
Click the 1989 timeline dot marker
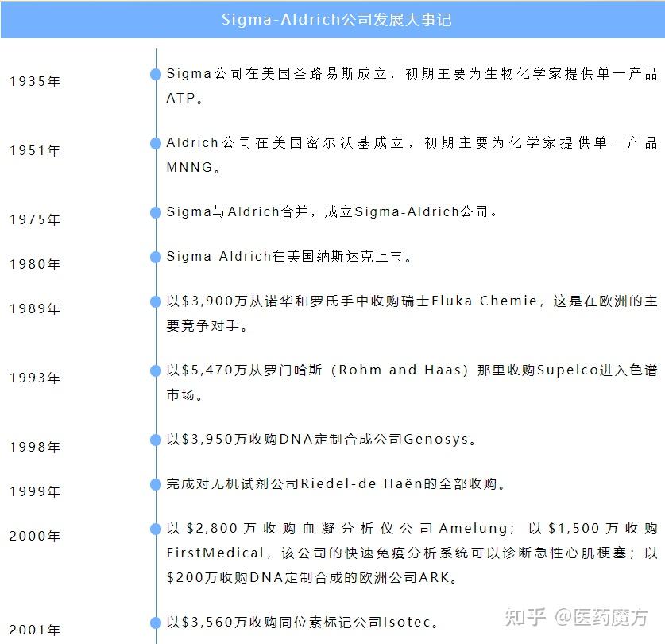[x=154, y=301]
